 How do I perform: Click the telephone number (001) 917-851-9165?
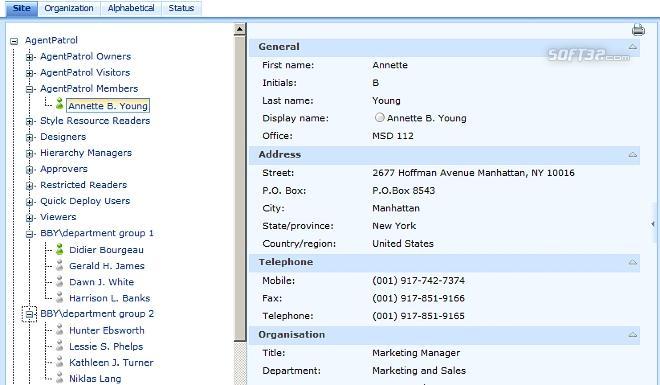pos(418,316)
